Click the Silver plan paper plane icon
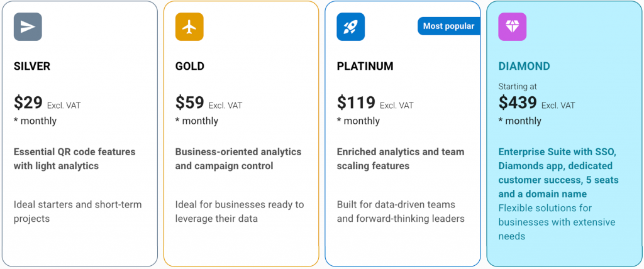 click(x=28, y=26)
